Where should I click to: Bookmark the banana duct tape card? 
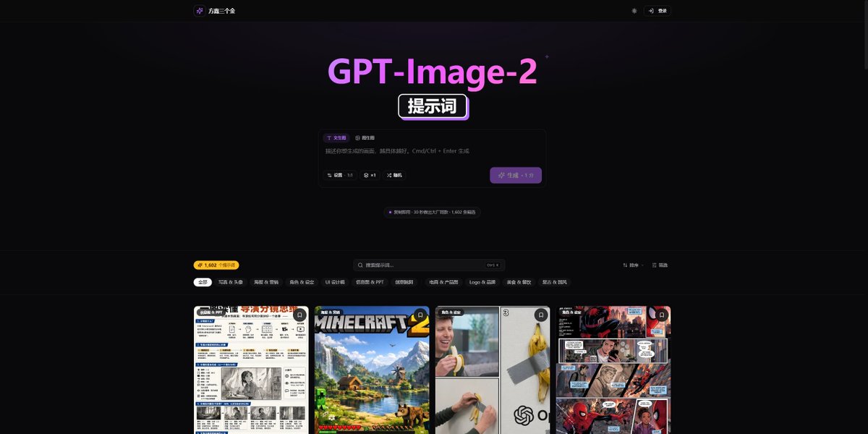tap(540, 315)
